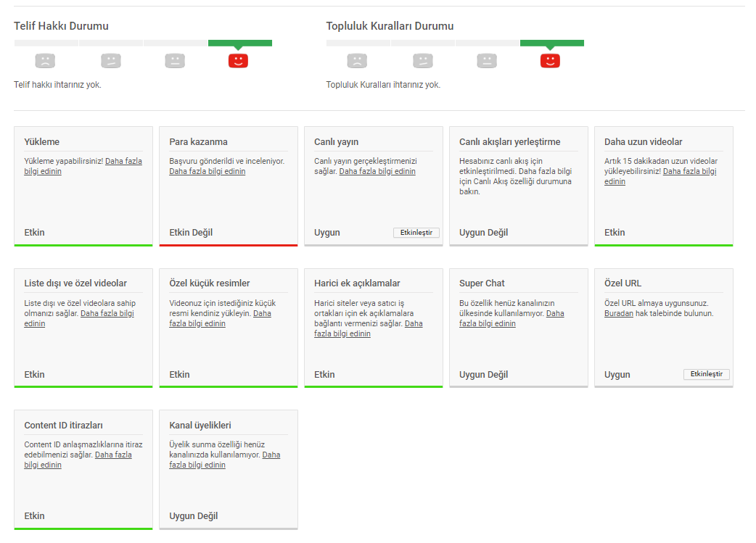This screenshot has height=543, width=756.
Task: Click the sad face icon under Telif Hakkı Durumu
Action: point(45,61)
